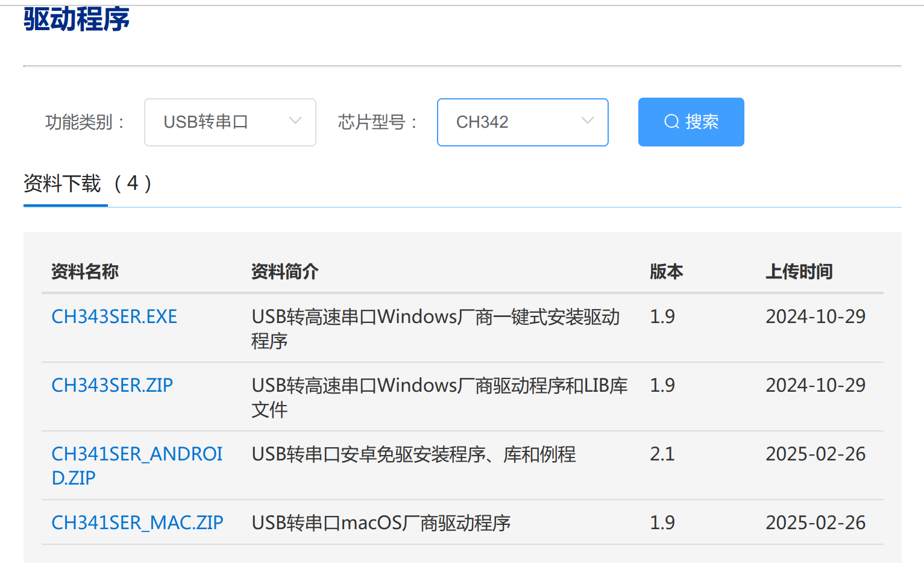Click the 2024-10-29 date for CH343SER.EXE

(x=815, y=316)
